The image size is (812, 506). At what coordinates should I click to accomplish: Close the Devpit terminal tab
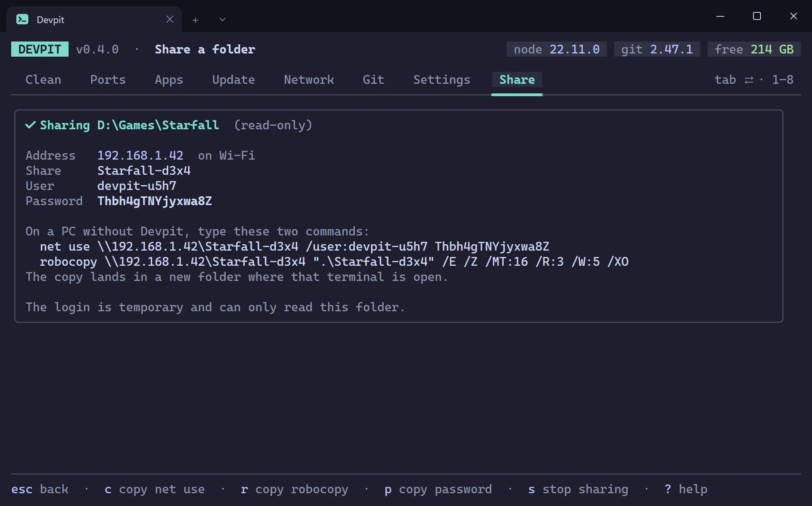coord(170,19)
